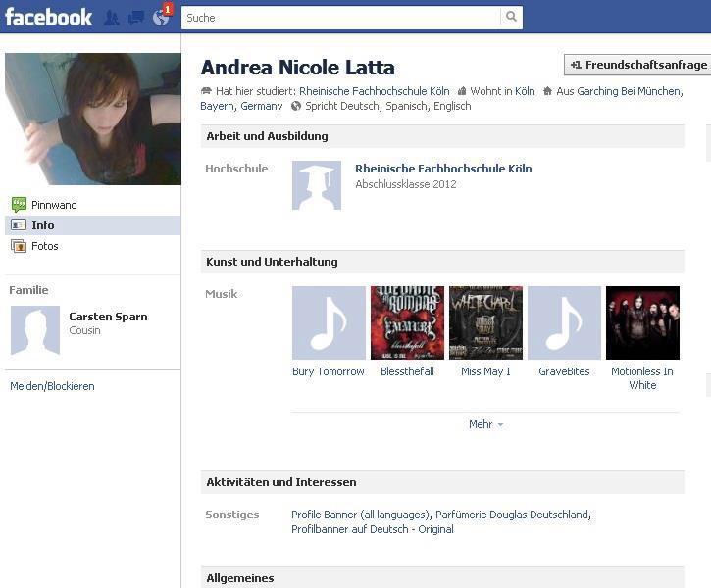Click the red notification badge showing 1
711x588 pixels.
pyautogui.click(x=168, y=9)
